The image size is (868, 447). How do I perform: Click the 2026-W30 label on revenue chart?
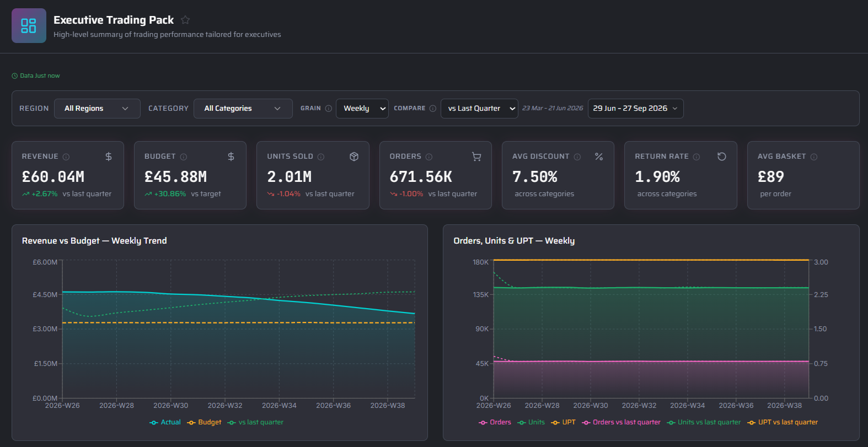point(170,406)
